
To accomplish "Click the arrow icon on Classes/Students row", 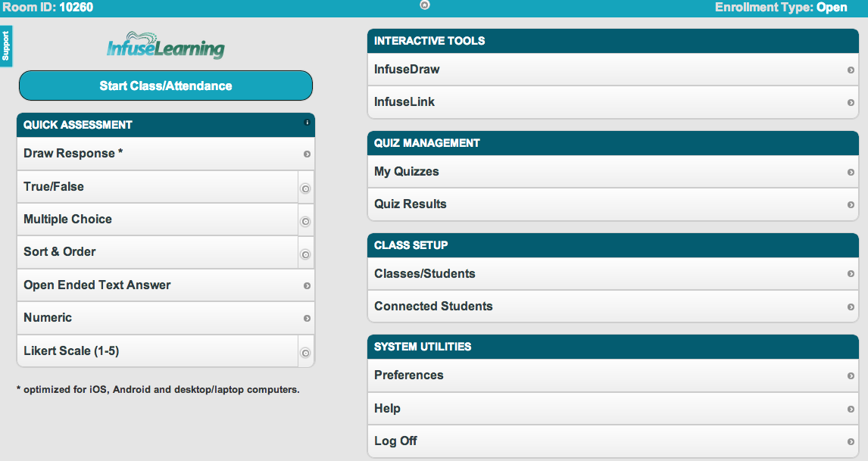I will coord(851,274).
